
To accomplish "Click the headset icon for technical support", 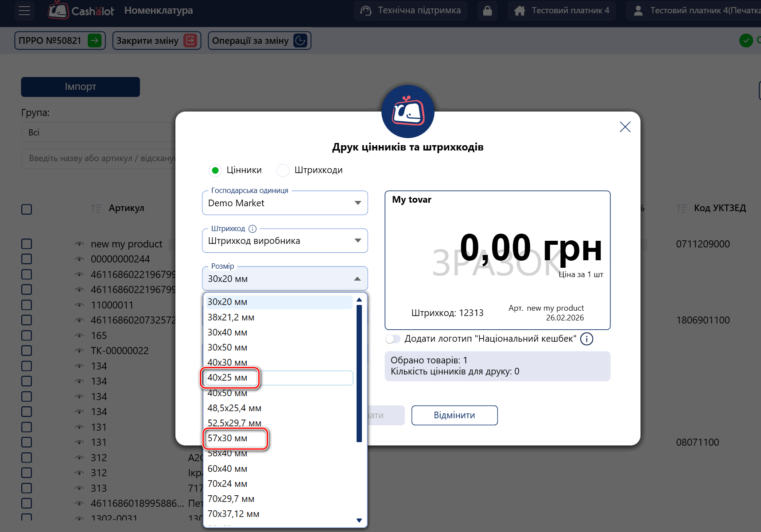I will click(x=366, y=11).
